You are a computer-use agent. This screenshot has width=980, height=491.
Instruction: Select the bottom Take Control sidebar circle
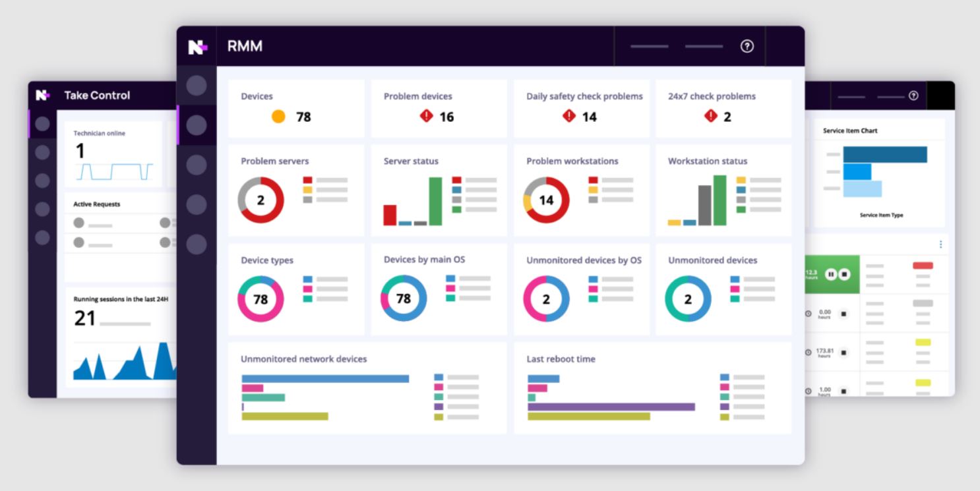pos(42,237)
